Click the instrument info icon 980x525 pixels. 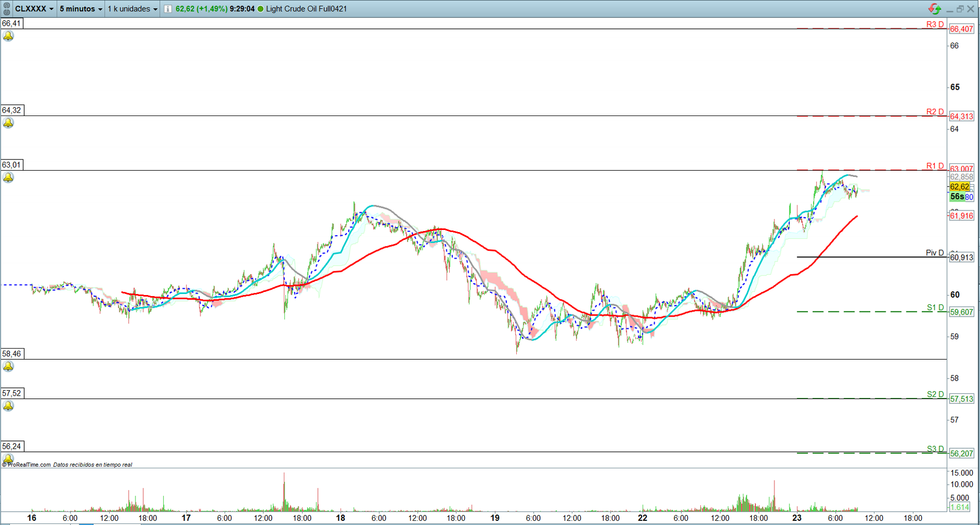[x=167, y=9]
